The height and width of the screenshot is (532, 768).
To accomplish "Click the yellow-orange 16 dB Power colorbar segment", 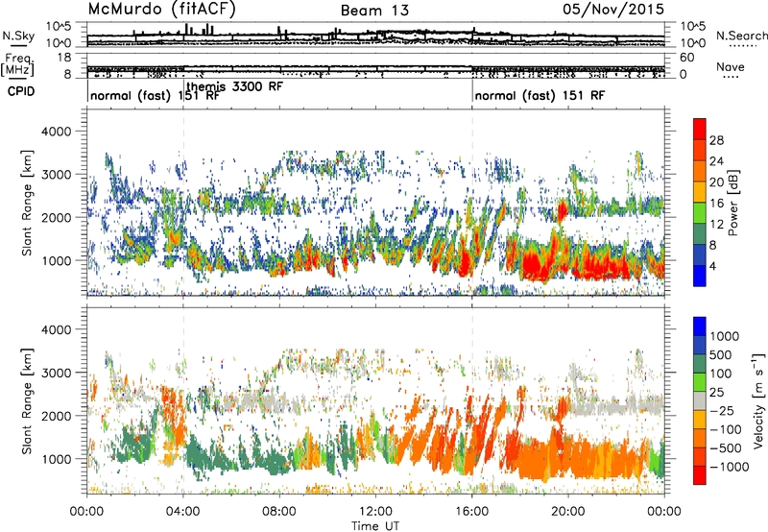I will [700, 191].
